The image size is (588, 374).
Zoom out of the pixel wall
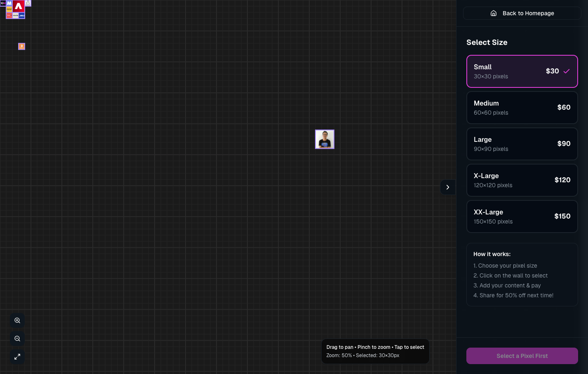tap(17, 339)
